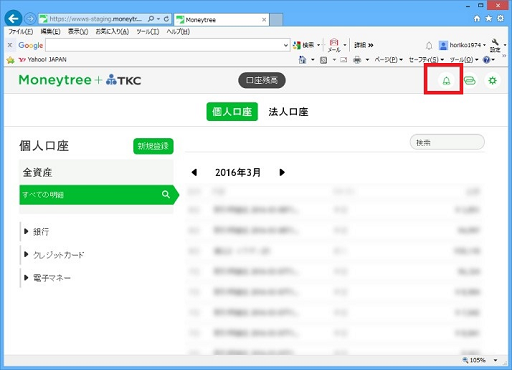Screen dimensions: 512x370
Task: Click the command bar home icon
Action: pyautogui.click(x=302, y=60)
